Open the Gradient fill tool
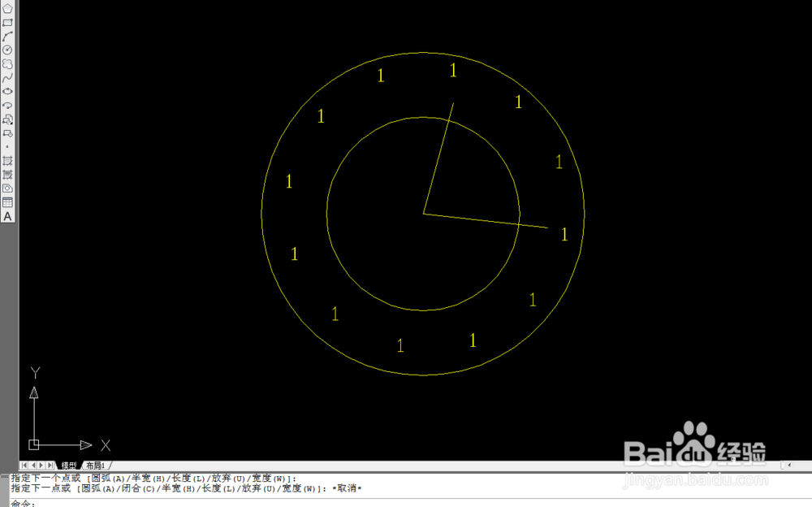This screenshot has height=507, width=812. tap(7, 175)
